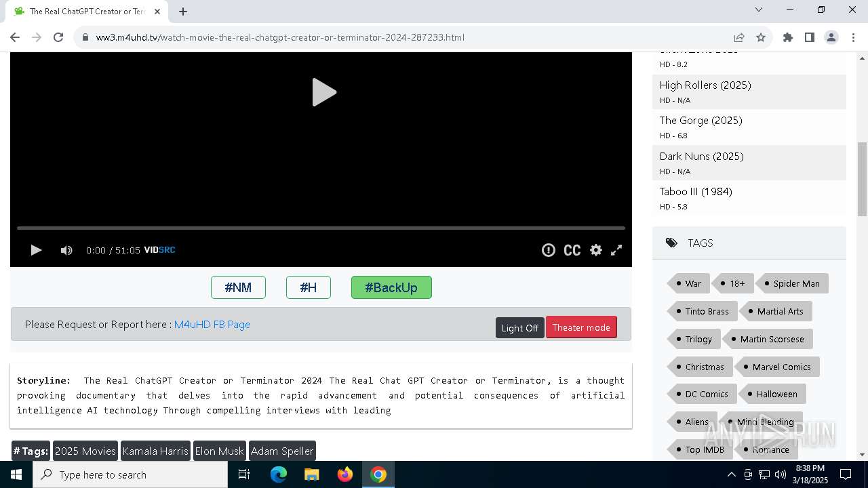
Task: Close the Real ChatGPT Creator tab
Action: click(x=157, y=11)
